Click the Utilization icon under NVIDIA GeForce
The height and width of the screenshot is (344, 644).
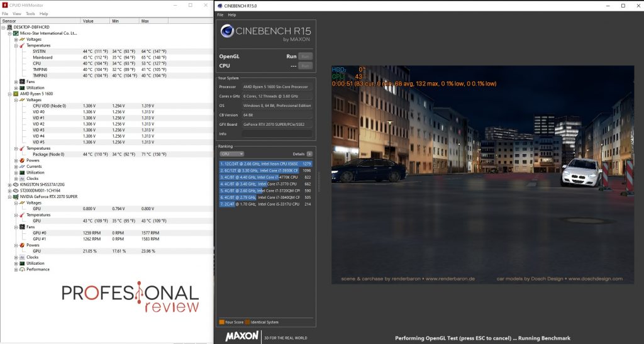(x=22, y=263)
